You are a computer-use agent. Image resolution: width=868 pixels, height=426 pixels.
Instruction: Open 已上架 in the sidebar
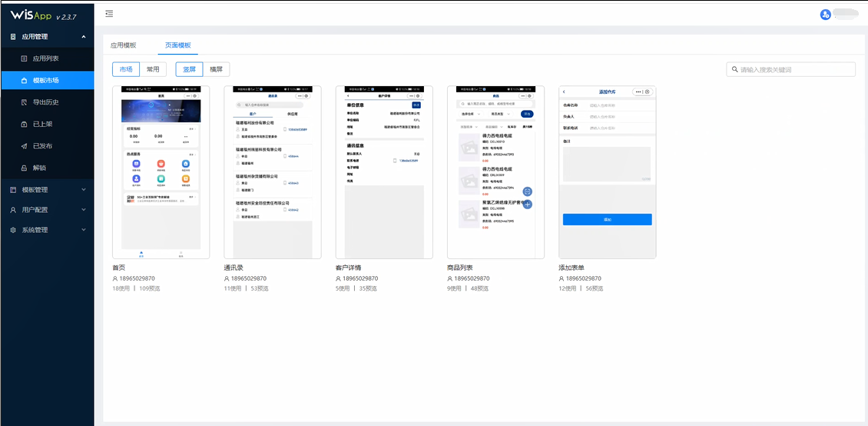point(42,124)
